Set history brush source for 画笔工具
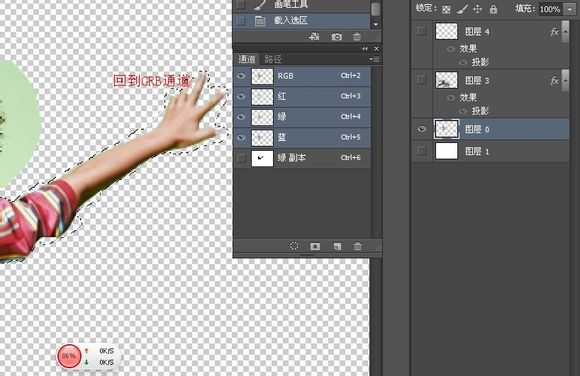Image resolution: width=580 pixels, height=376 pixels. (241, 4)
